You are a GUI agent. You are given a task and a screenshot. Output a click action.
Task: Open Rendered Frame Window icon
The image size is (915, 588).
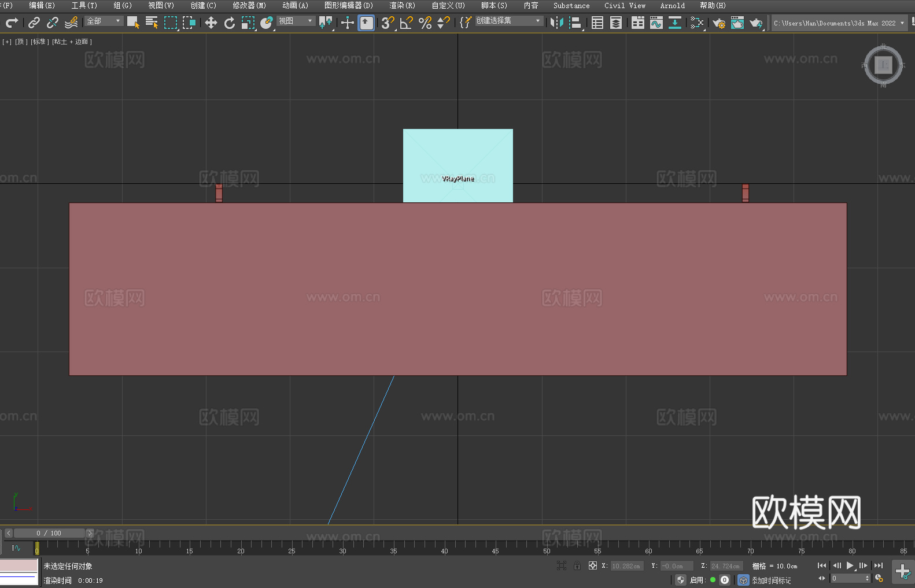click(x=737, y=23)
